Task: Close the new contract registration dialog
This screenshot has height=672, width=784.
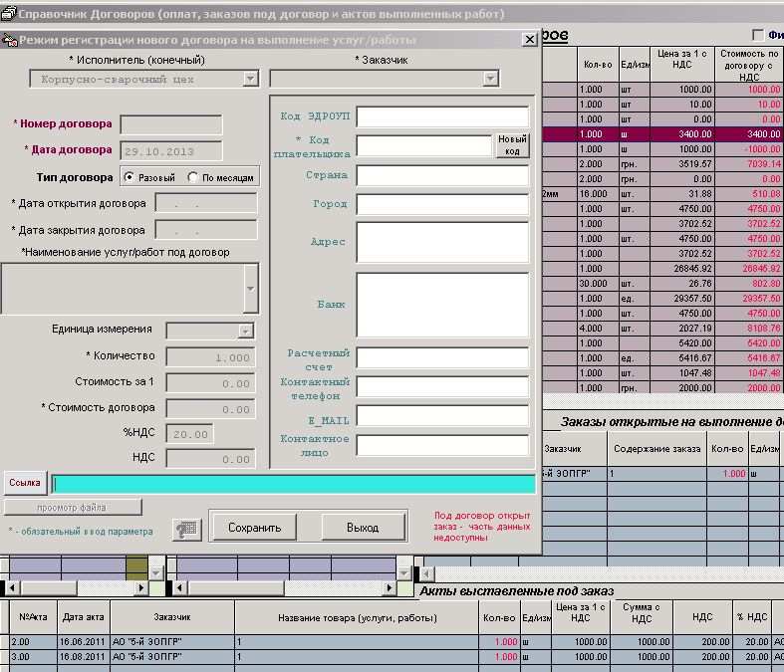Action: pos(529,40)
